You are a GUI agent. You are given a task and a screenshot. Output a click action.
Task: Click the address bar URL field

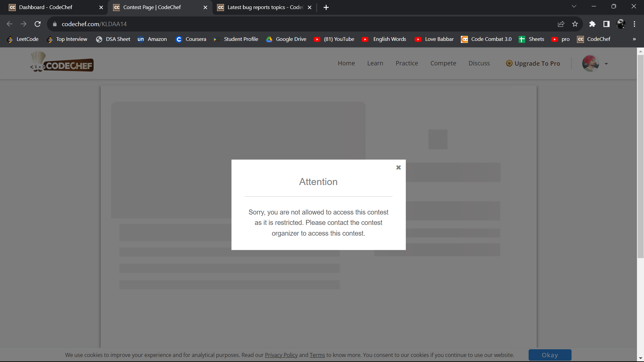coord(268,24)
